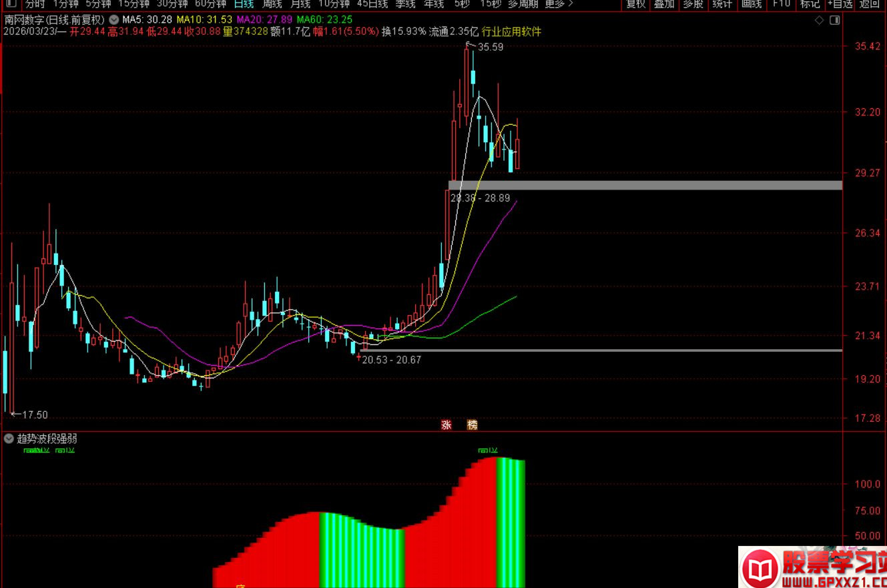This screenshot has height=588, width=887.
Task: Click the 35.42 price axis label
Action: tap(866, 46)
